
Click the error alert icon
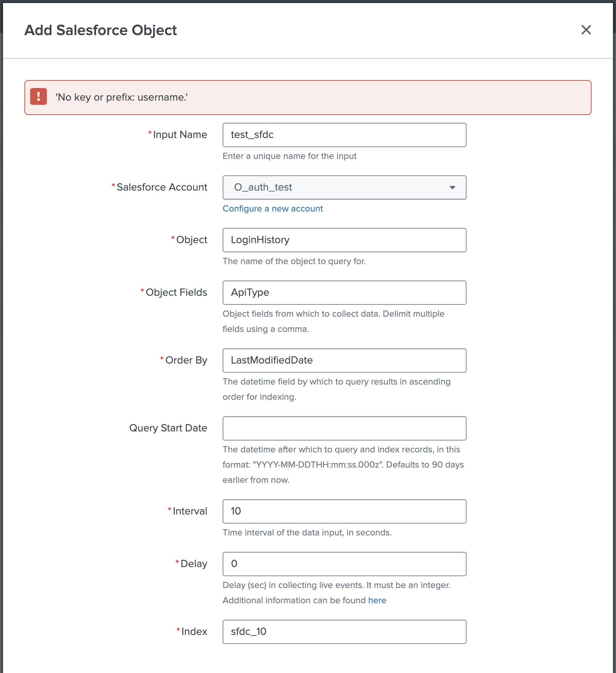click(38, 97)
